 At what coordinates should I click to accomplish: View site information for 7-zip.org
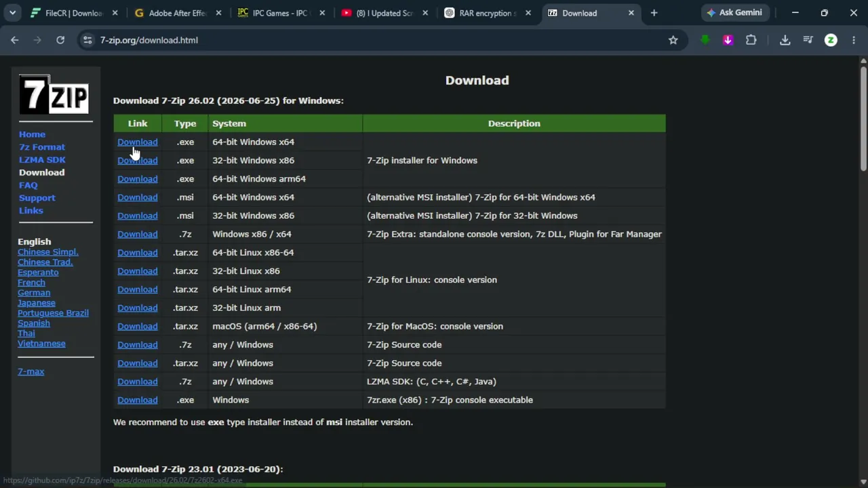[87, 40]
